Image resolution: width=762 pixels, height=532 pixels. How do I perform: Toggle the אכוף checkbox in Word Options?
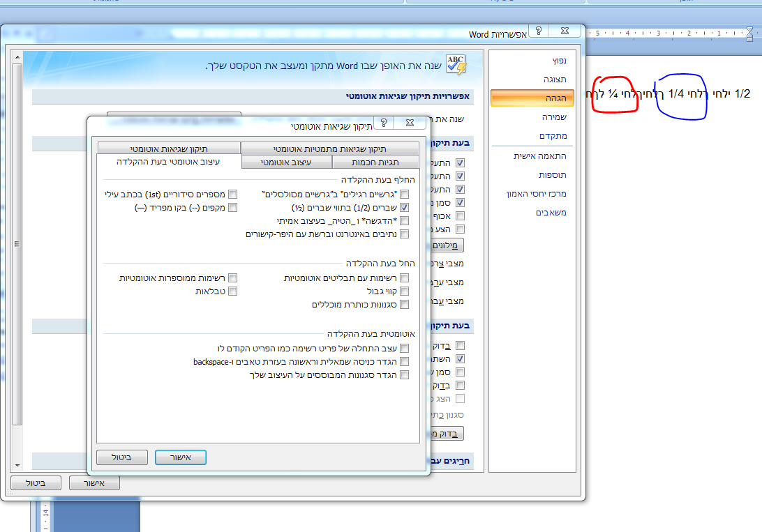(461, 216)
